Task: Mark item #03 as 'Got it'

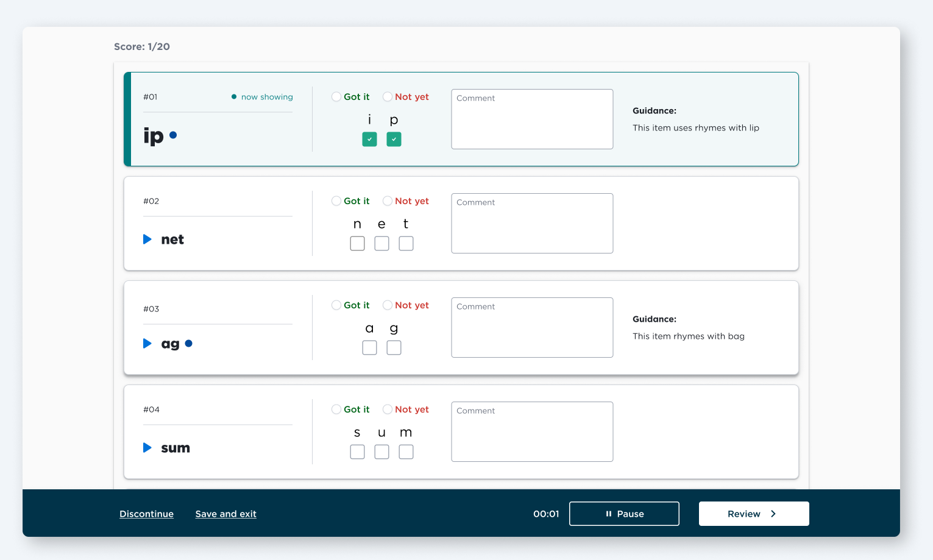Action: (x=336, y=305)
